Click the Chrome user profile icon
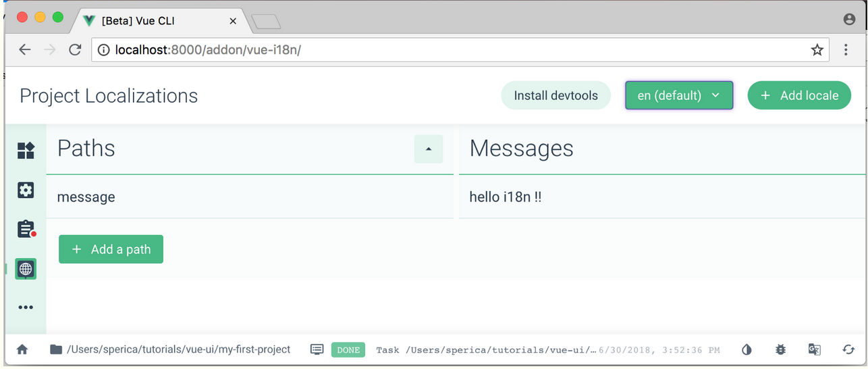Image resolution: width=868 pixels, height=369 pixels. [850, 20]
